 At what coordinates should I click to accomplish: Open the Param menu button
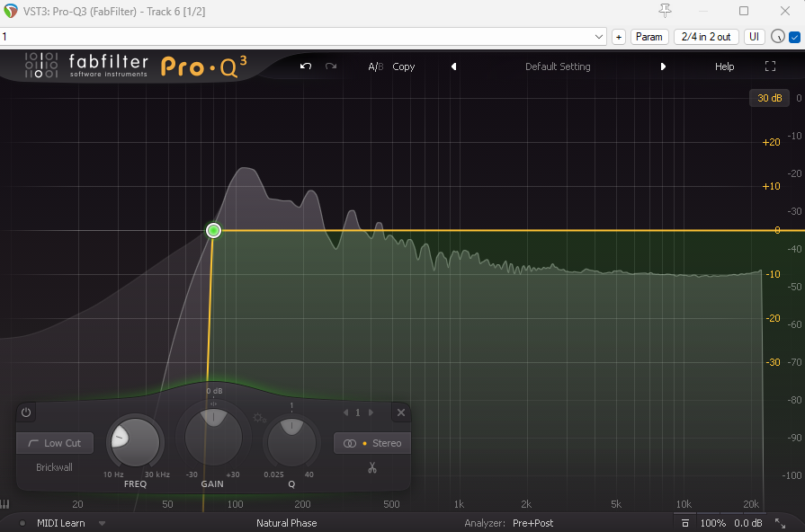[x=648, y=37]
